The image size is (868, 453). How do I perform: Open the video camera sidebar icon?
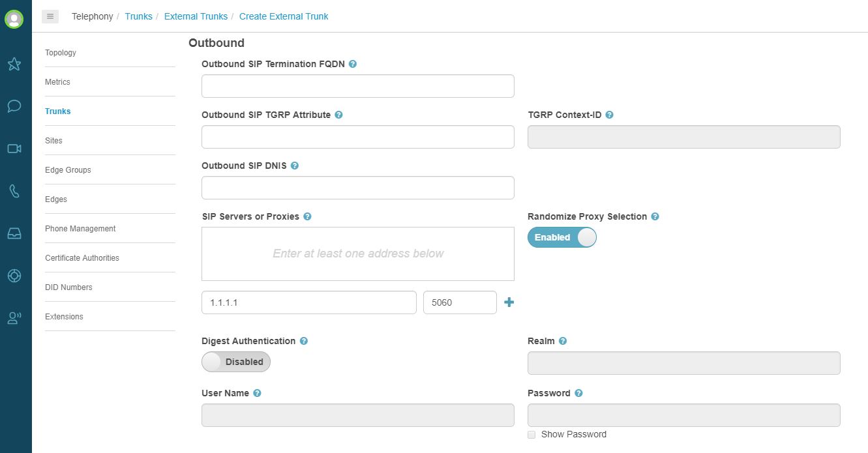[14, 149]
